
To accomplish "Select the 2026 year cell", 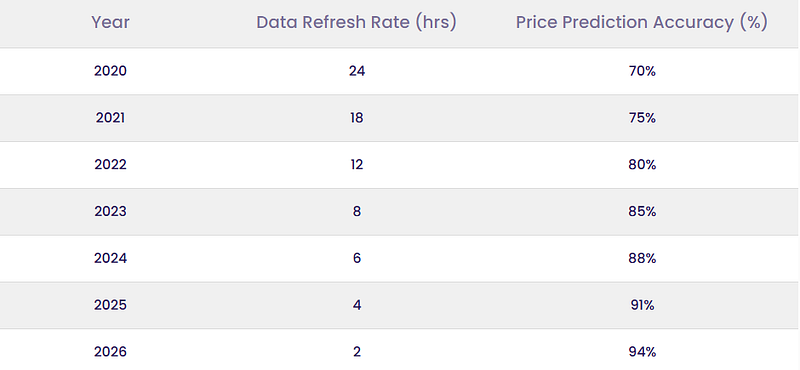I will pyautogui.click(x=110, y=352).
